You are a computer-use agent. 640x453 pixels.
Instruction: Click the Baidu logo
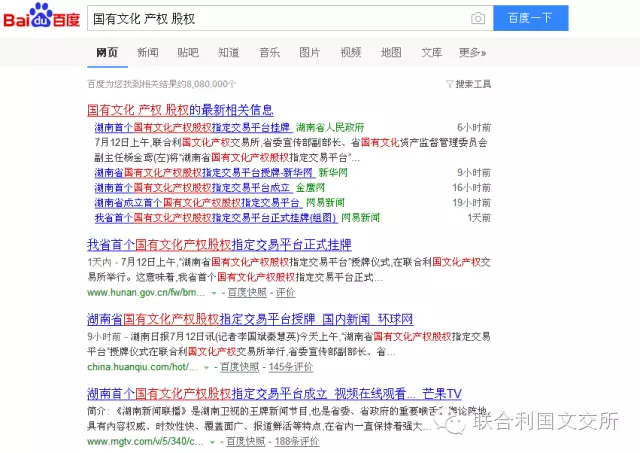[42, 16]
